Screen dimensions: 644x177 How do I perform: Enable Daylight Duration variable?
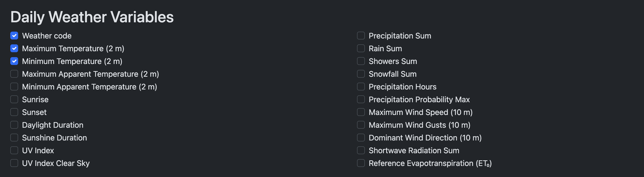click(x=14, y=125)
